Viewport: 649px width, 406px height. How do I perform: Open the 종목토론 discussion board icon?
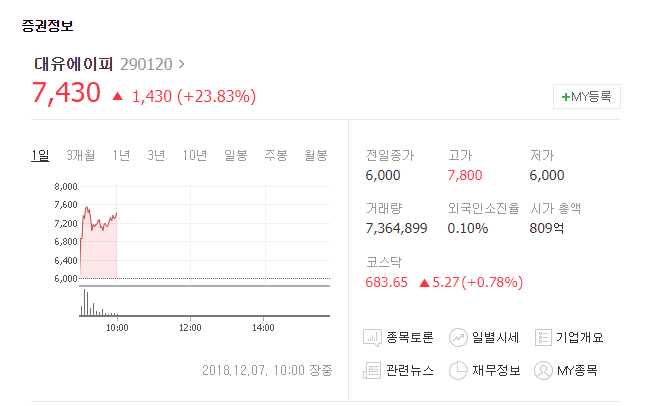point(372,338)
